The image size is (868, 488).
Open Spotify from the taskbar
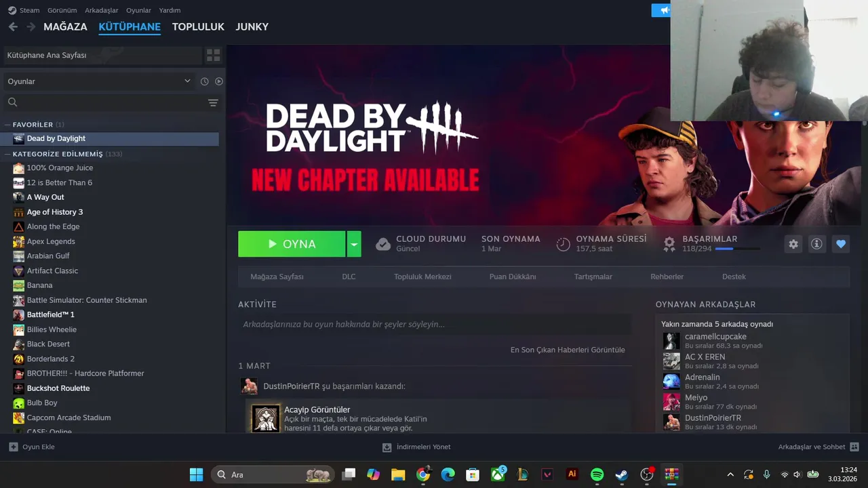(597, 474)
